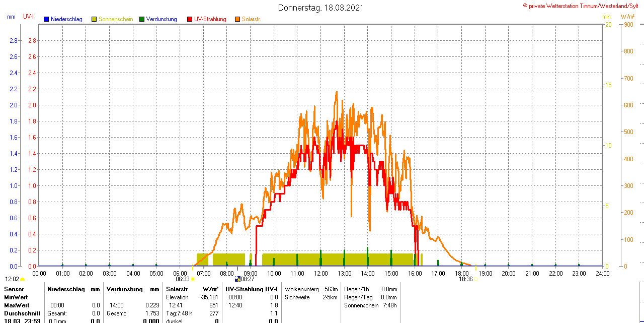Click the sunrise sun icon at 06:33
The height and width of the screenshot is (323, 644).
coord(193,279)
